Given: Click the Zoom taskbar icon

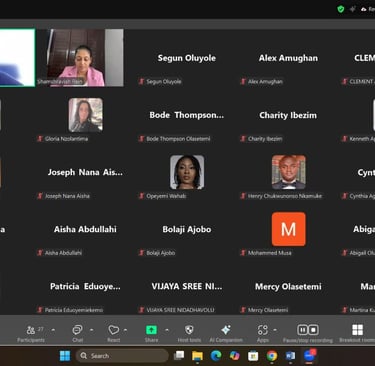Looking at the screenshot, I should (309, 356).
